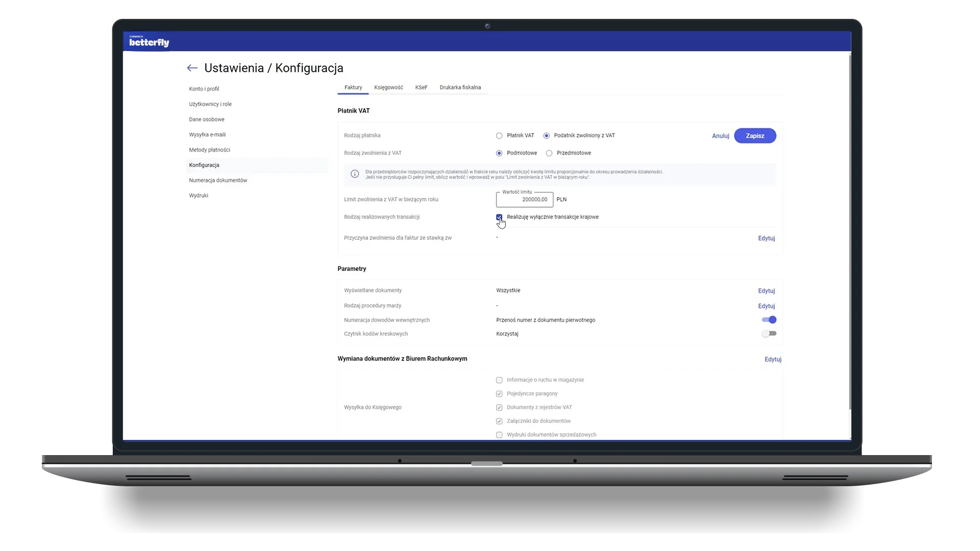Select the Płatnik VAT radio option
The width and height of the screenshot is (980, 551).
click(x=499, y=136)
